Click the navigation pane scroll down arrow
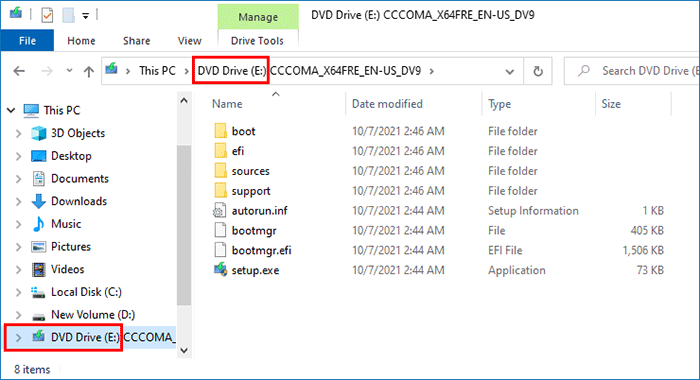The height and width of the screenshot is (380, 700). (x=184, y=351)
